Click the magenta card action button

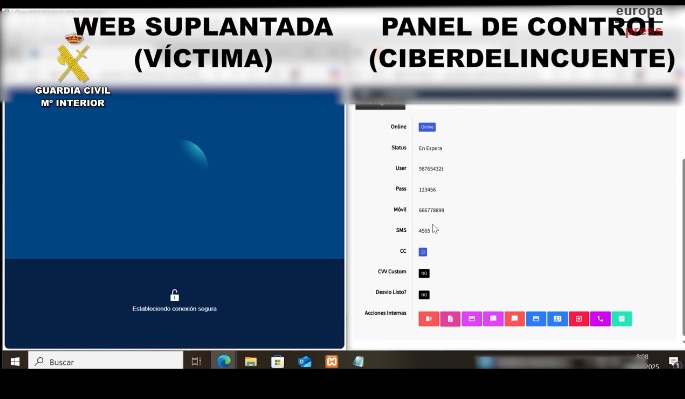[x=471, y=319]
